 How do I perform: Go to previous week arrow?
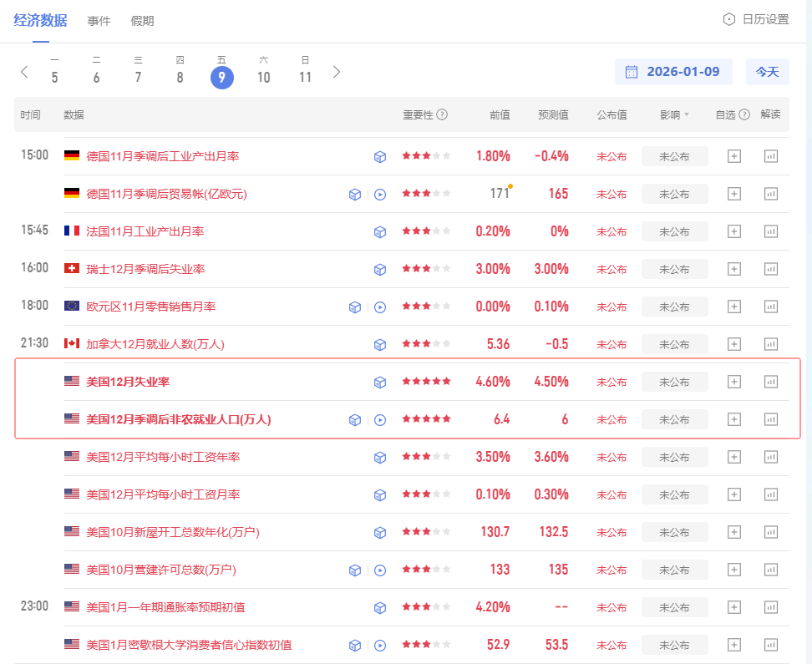coord(24,72)
